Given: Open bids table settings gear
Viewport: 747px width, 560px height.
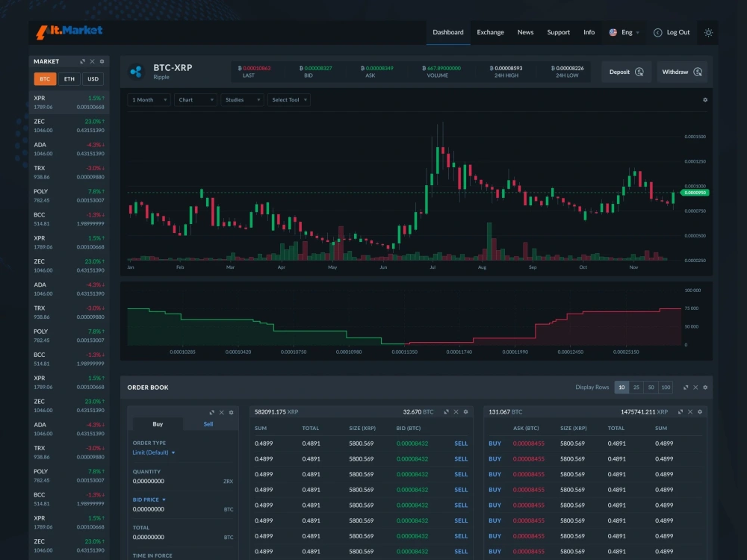Looking at the screenshot, I should (x=465, y=412).
